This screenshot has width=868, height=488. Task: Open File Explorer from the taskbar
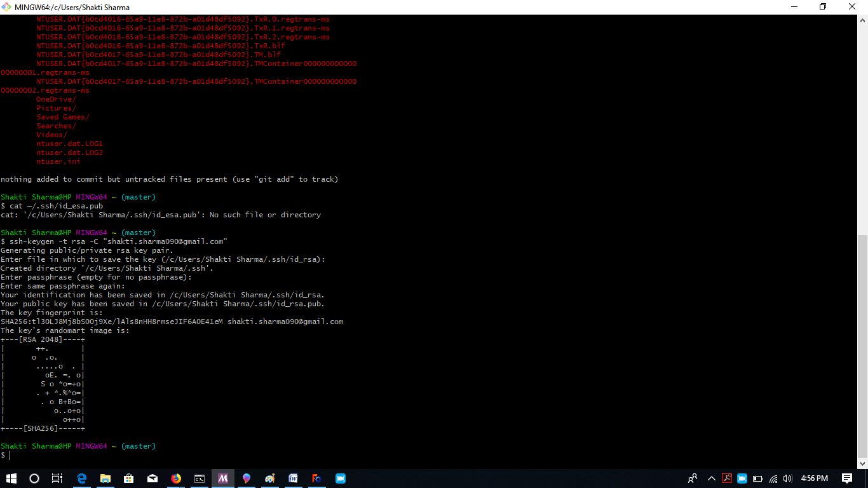(105, 478)
